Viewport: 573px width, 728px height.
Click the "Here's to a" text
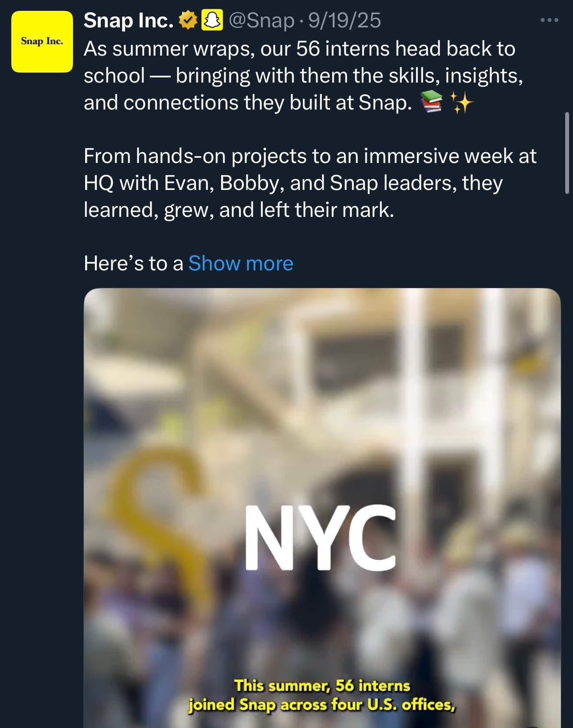133,263
